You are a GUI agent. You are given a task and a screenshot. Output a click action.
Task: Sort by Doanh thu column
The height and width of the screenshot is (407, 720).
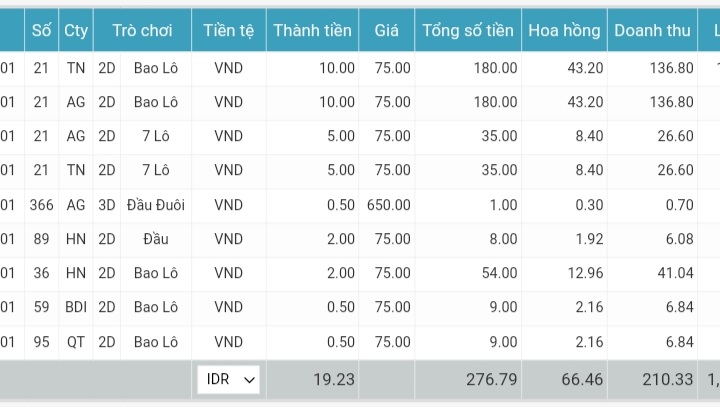pyautogui.click(x=652, y=30)
